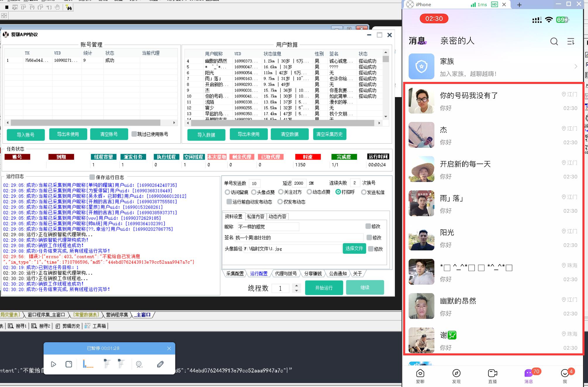This screenshot has width=588, height=387.
Task: Open the 直播 live video tab icon
Action: (x=492, y=373)
